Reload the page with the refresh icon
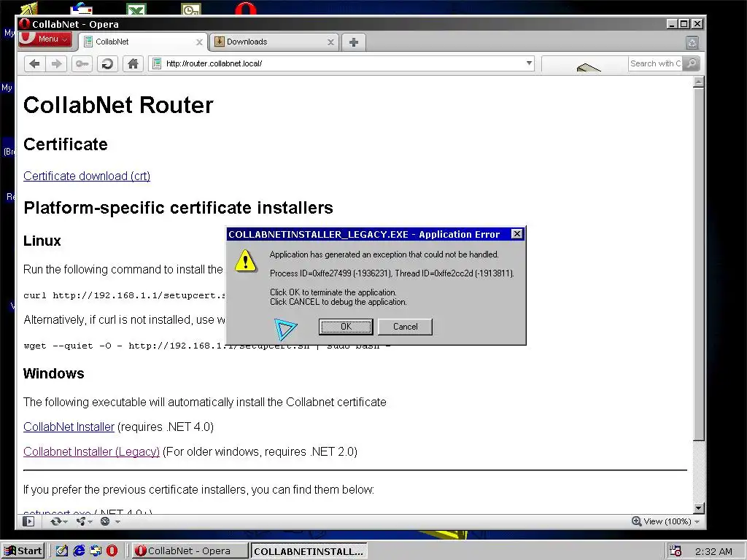The width and height of the screenshot is (747, 560). coord(108,64)
